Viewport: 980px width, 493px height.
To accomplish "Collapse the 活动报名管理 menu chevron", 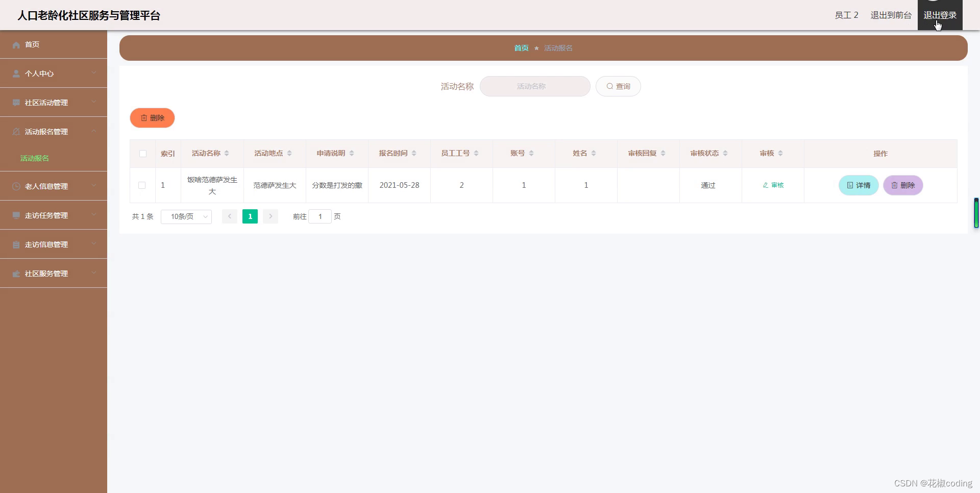I will (x=94, y=131).
